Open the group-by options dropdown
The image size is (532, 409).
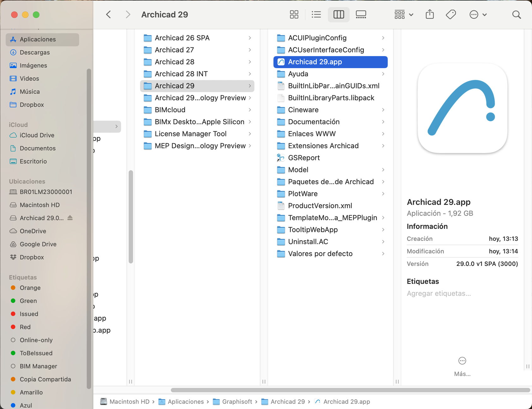[404, 15]
